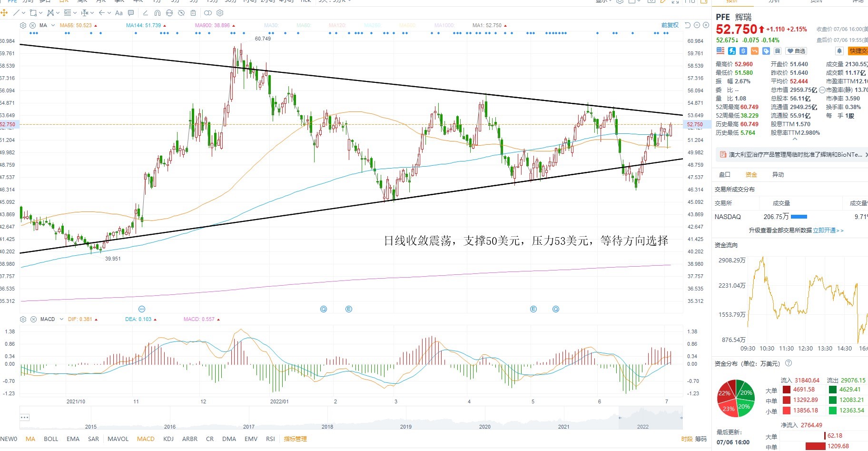
Task: Expand the MACD indicator dropdown
Action: point(61,319)
